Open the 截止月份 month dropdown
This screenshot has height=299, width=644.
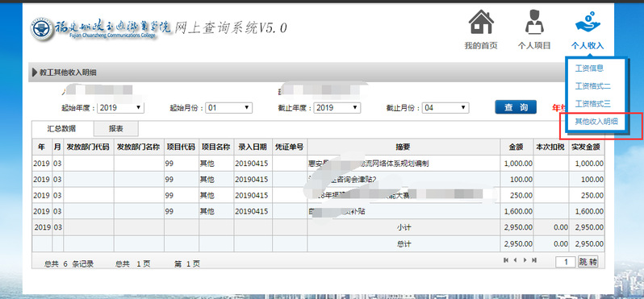[x=445, y=108]
